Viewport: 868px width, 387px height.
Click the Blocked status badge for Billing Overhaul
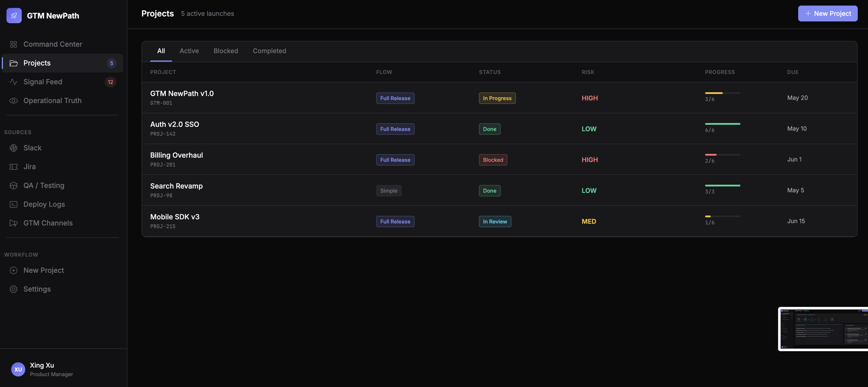[493, 160]
